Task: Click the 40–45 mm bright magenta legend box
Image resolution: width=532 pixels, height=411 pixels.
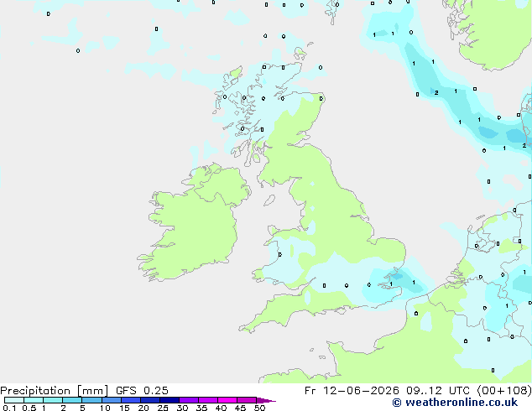Action: [227, 400]
